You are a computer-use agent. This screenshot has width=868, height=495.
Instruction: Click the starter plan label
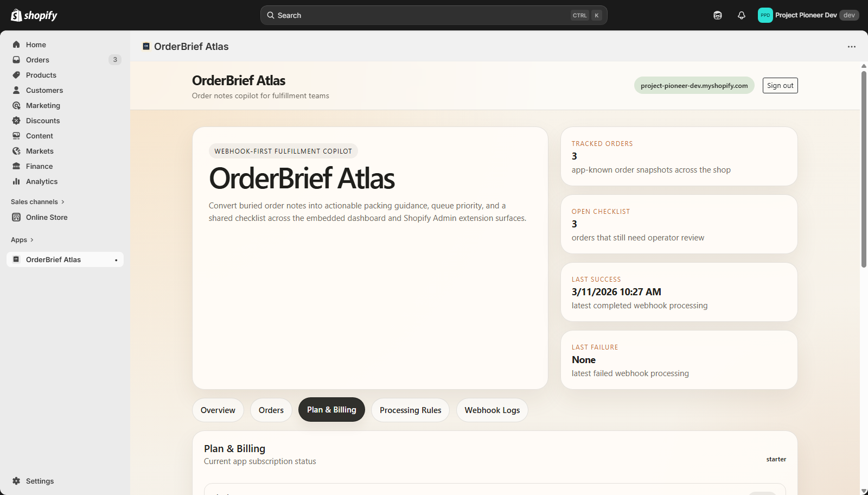pos(776,459)
